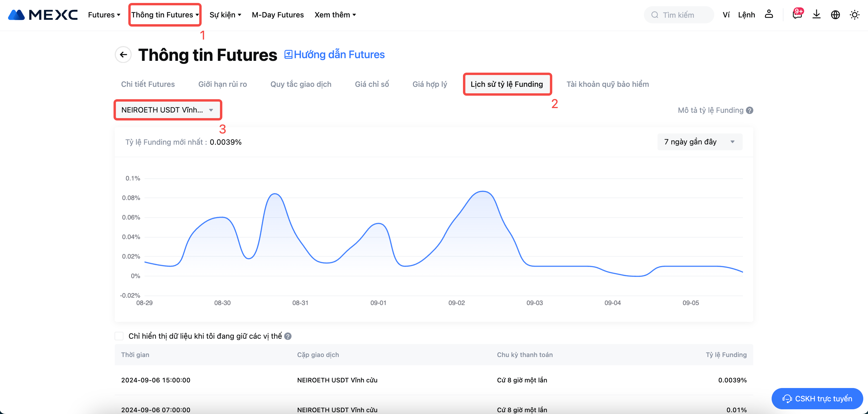Expand the Futures menu in navbar

(104, 15)
